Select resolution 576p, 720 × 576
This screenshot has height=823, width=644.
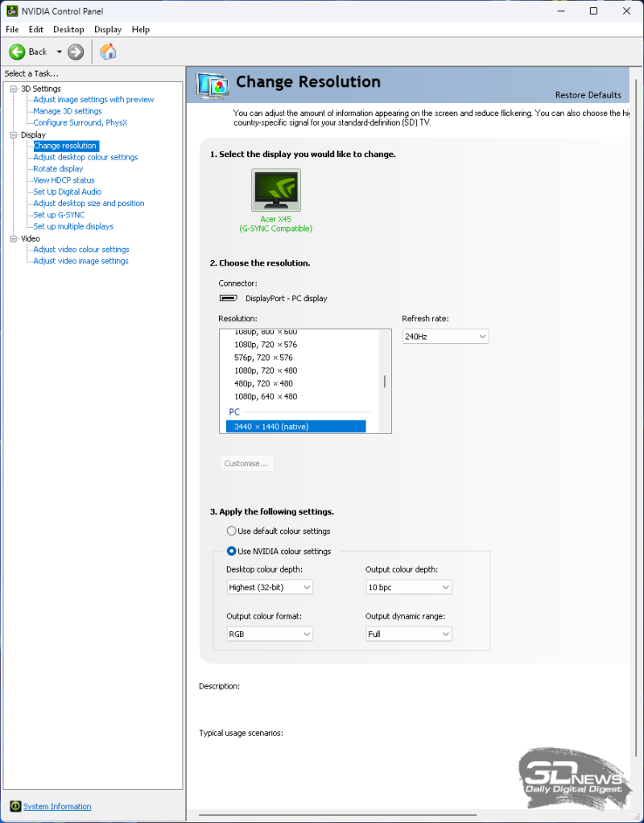coord(263,358)
